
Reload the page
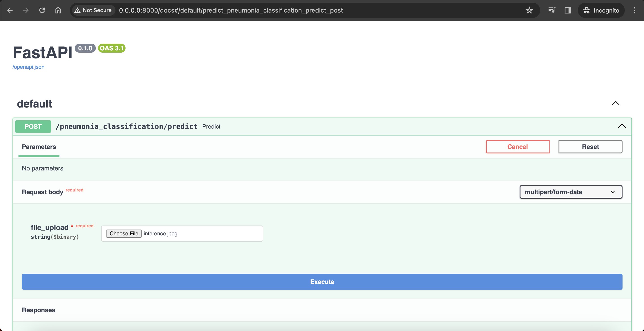tap(42, 10)
